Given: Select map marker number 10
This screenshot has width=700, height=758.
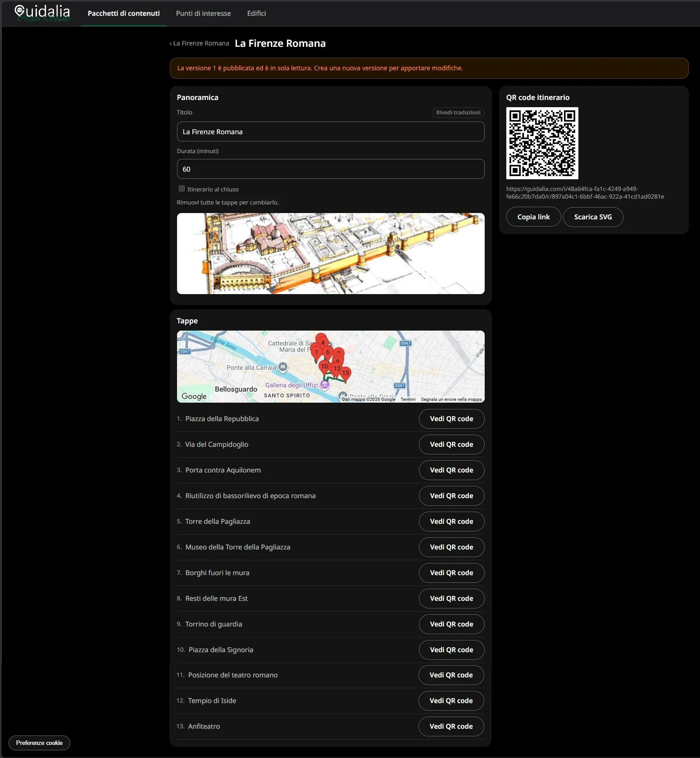Looking at the screenshot, I should (x=324, y=367).
